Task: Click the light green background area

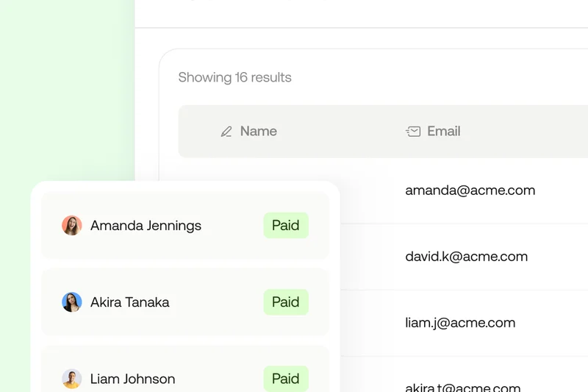Action: click(66, 88)
